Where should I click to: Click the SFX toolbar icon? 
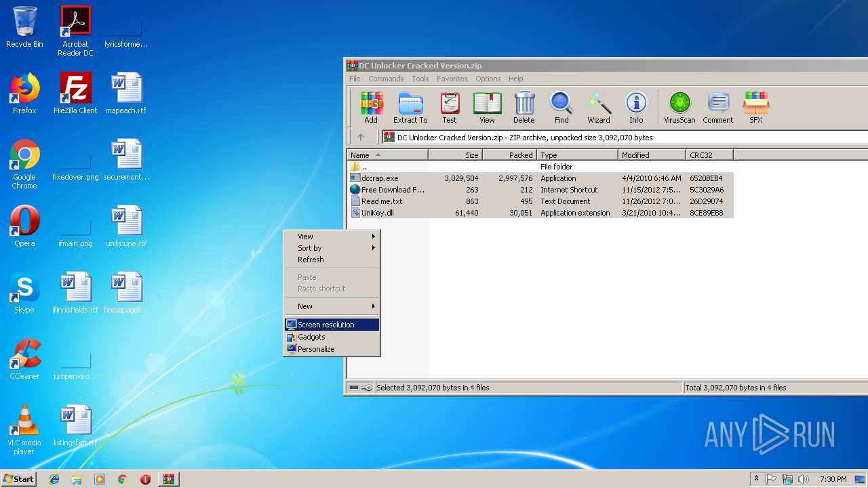755,108
